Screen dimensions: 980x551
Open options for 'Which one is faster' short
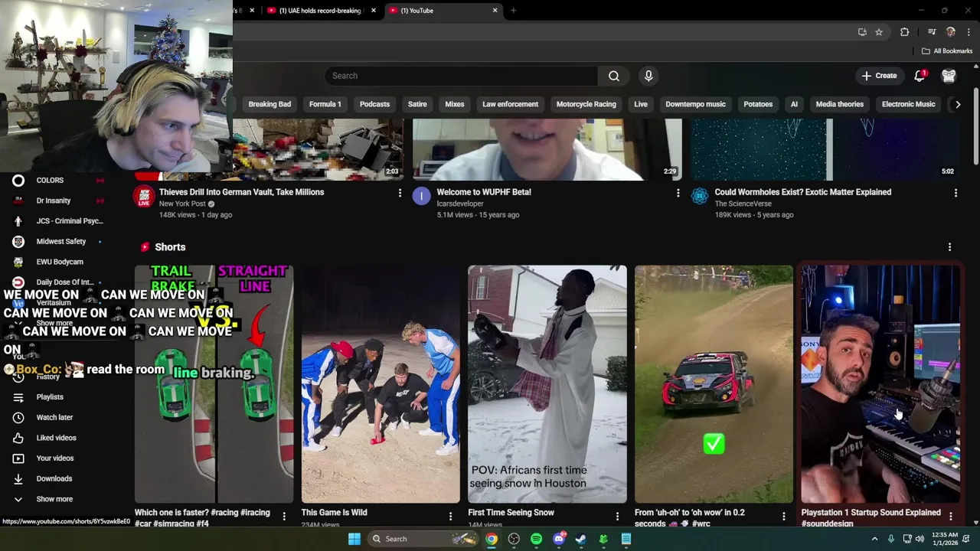[x=284, y=517]
